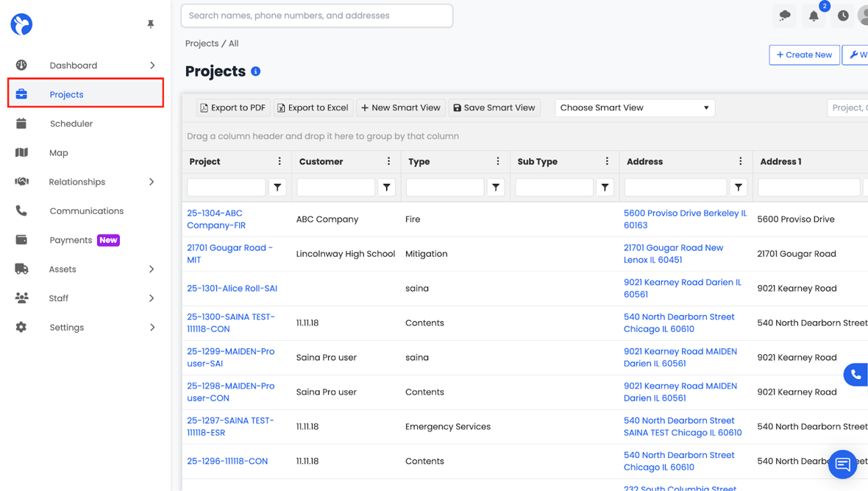The height and width of the screenshot is (491, 868).
Task: Open the Choose Smart View dropdown
Action: tap(635, 107)
